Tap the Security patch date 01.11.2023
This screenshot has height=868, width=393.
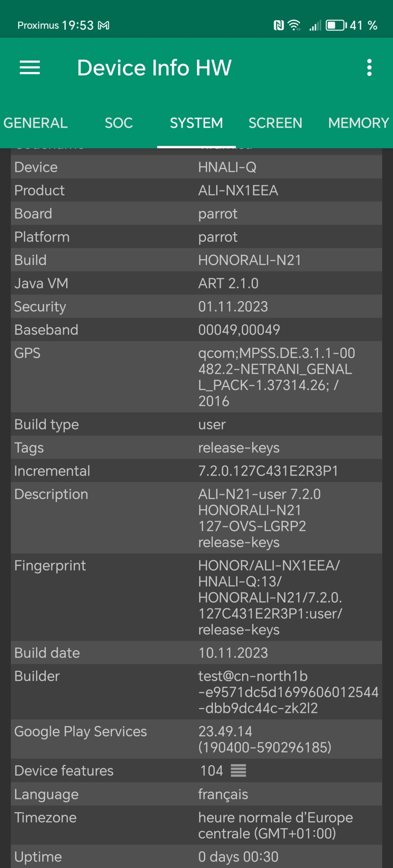[x=233, y=307]
